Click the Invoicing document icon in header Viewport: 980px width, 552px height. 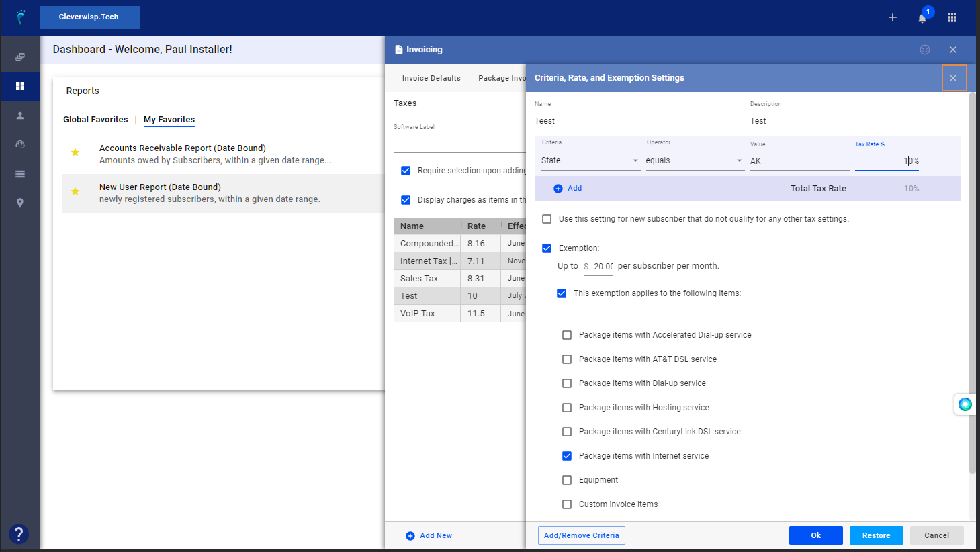pos(399,50)
